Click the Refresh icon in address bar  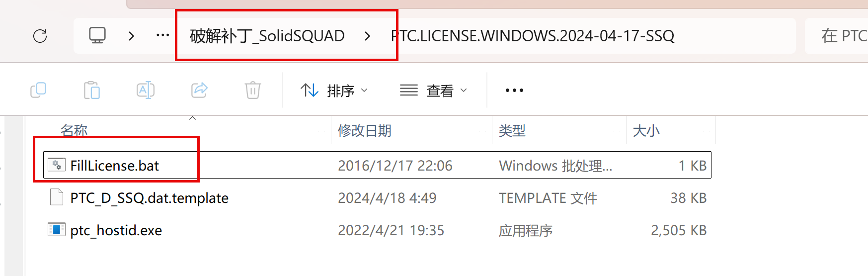tap(40, 36)
